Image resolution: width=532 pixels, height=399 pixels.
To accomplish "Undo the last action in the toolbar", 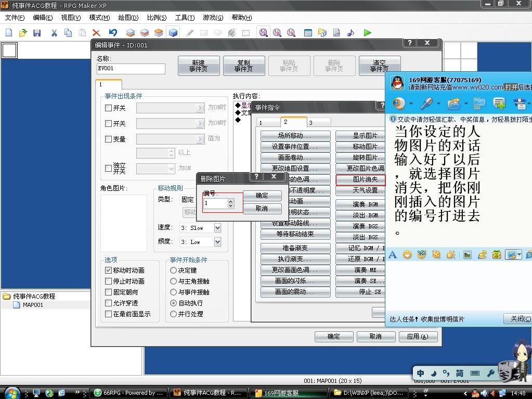I will [113, 33].
